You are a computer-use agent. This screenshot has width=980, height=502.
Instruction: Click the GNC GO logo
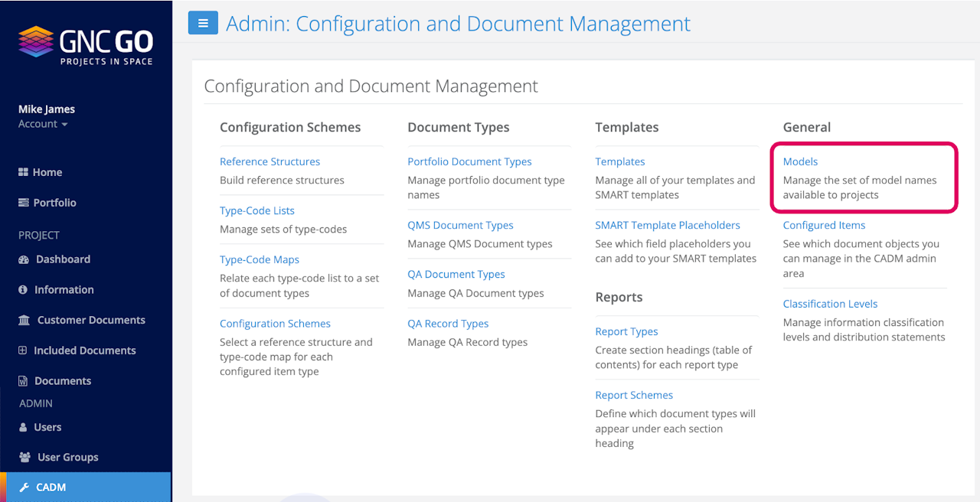click(86, 45)
